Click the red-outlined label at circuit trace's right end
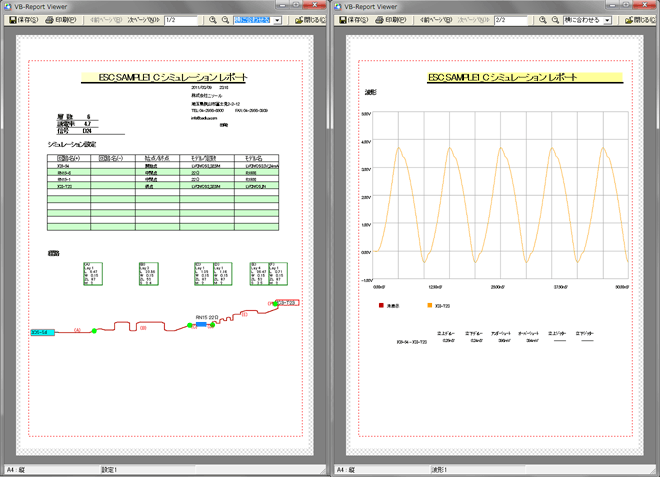Image resolution: width=660 pixels, height=477 pixels. 287,303
